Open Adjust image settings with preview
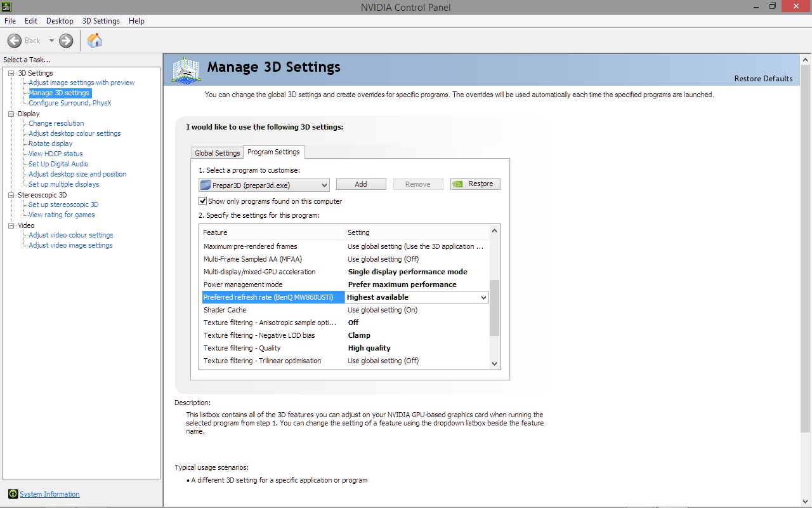 (82, 83)
